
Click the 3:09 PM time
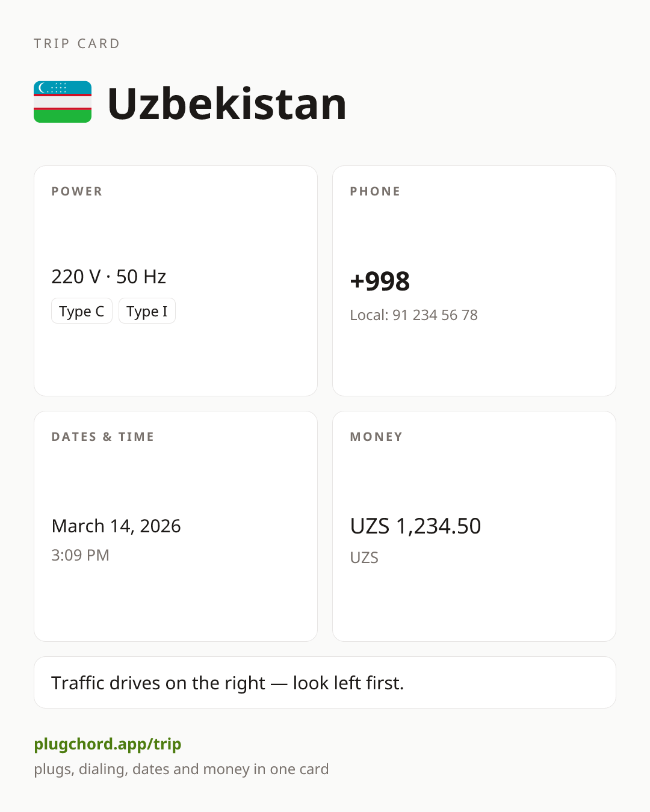[x=80, y=555]
